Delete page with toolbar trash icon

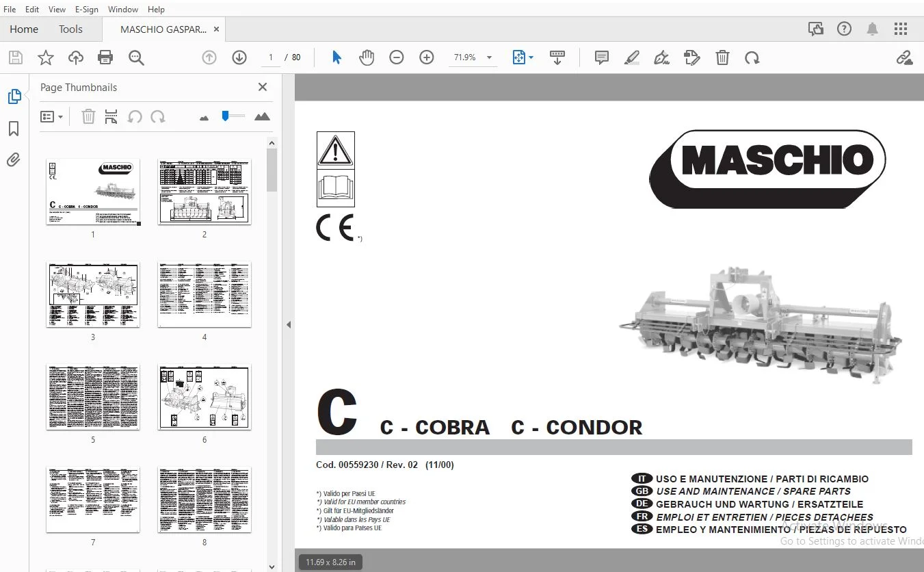tap(722, 57)
